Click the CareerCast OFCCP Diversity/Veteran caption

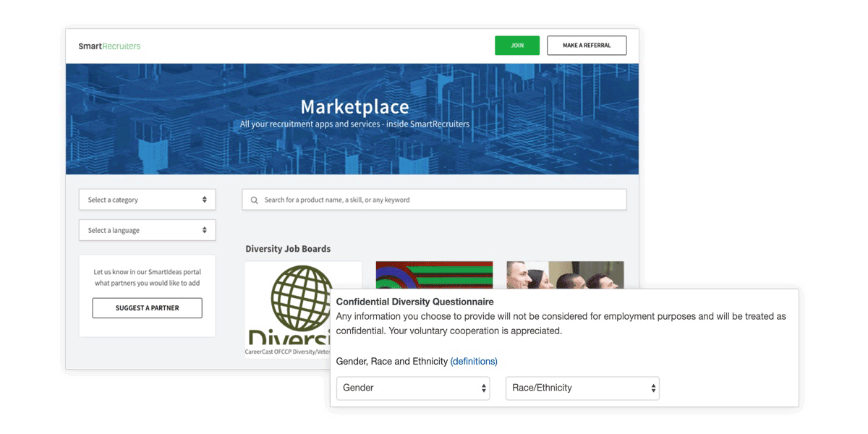coord(287,352)
